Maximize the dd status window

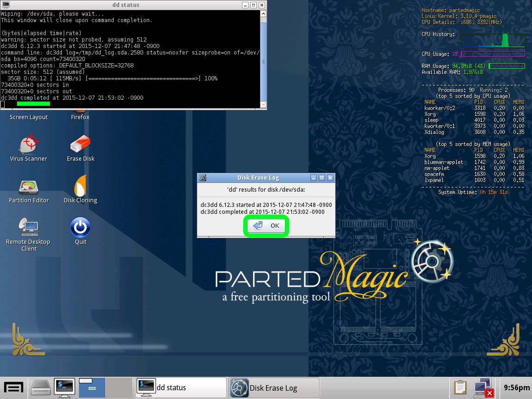click(x=254, y=5)
